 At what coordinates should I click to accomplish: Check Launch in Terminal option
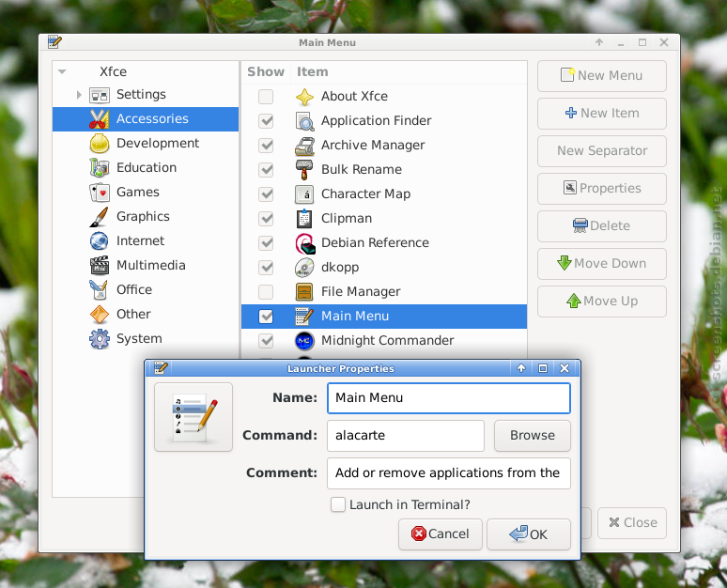tap(338, 504)
